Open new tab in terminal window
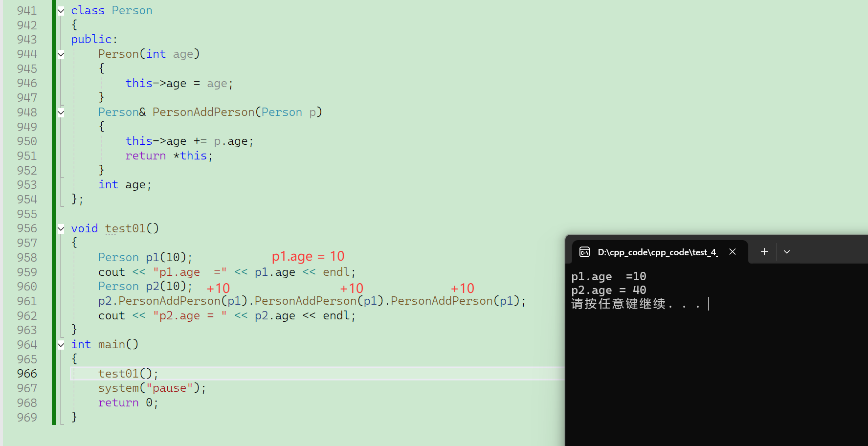This screenshot has height=446, width=868. (764, 251)
